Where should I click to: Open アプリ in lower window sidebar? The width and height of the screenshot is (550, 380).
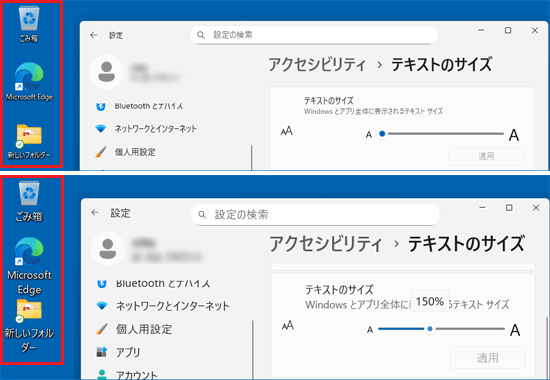pos(128,352)
